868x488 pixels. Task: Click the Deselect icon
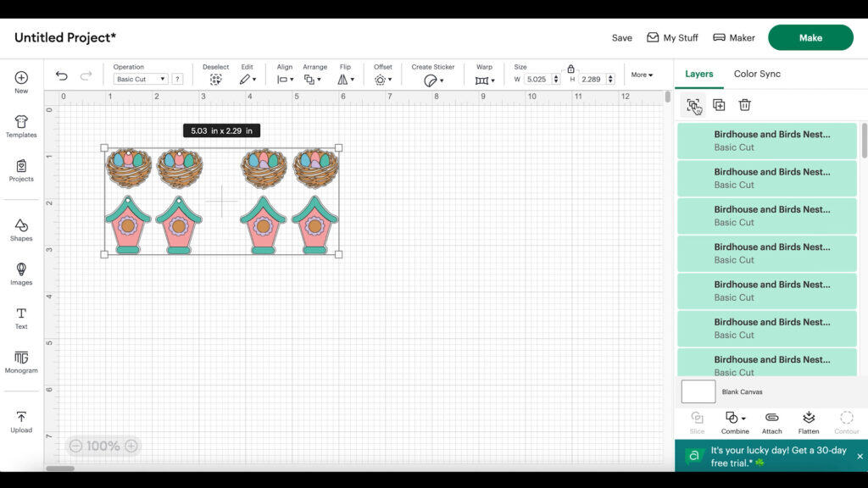coord(215,80)
